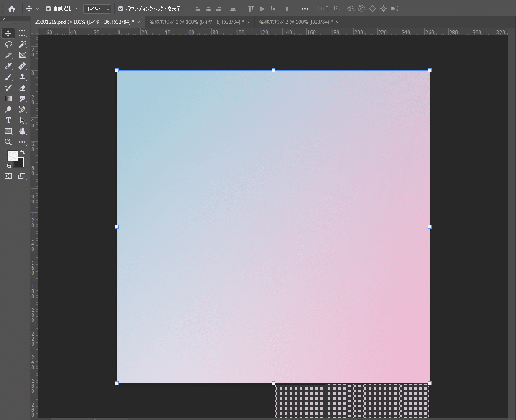Distribute vertically button in options bar
The image size is (516, 420).
click(233, 9)
